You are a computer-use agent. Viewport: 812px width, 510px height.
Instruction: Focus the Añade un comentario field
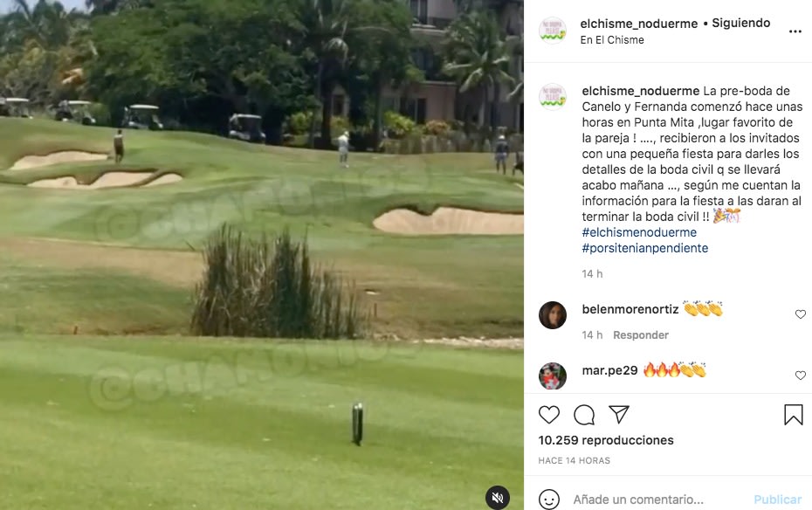[x=657, y=500]
